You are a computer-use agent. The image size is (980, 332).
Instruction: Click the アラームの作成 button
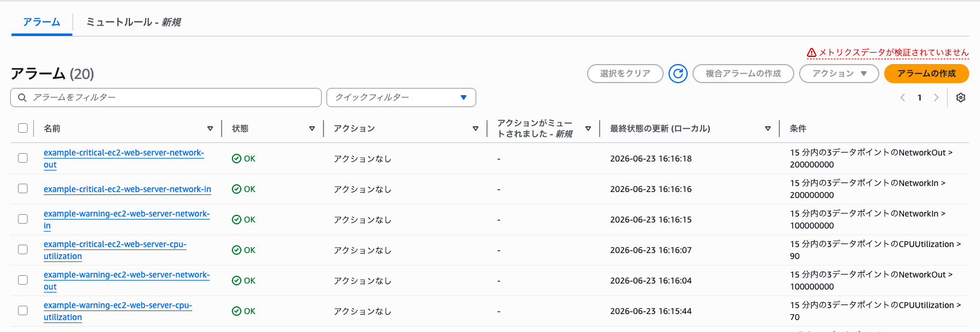pyautogui.click(x=927, y=74)
